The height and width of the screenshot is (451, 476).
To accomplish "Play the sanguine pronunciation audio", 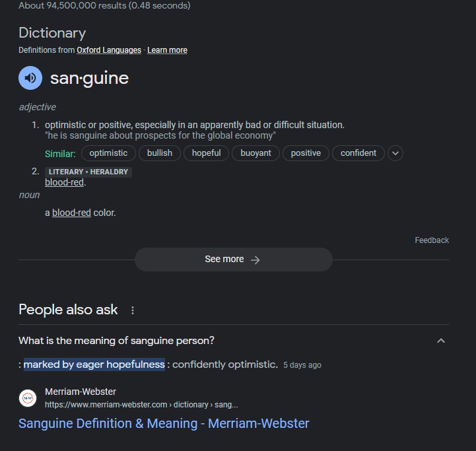I will [30, 78].
